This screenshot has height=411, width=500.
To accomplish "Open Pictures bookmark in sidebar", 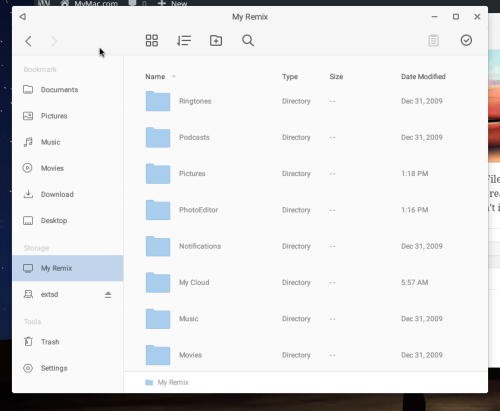I will [68, 116].
